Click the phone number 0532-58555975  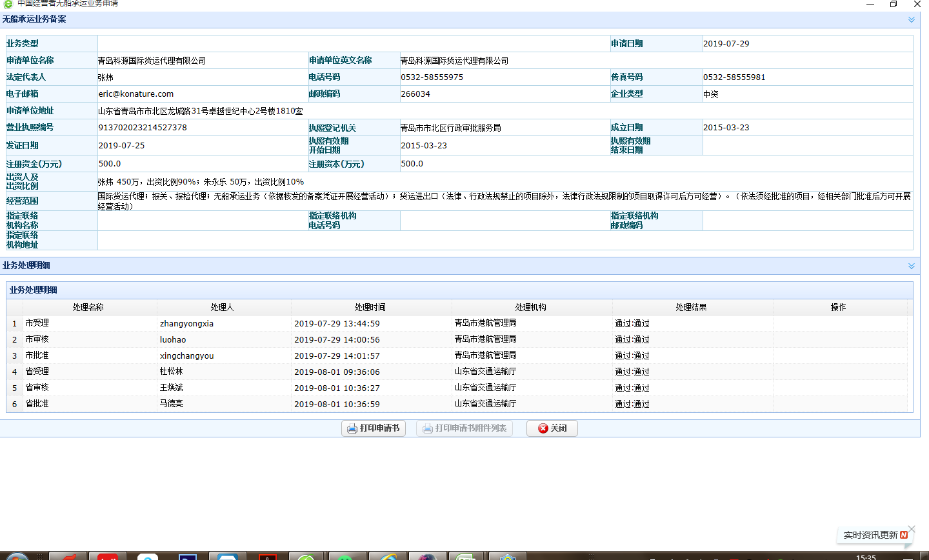click(x=432, y=77)
